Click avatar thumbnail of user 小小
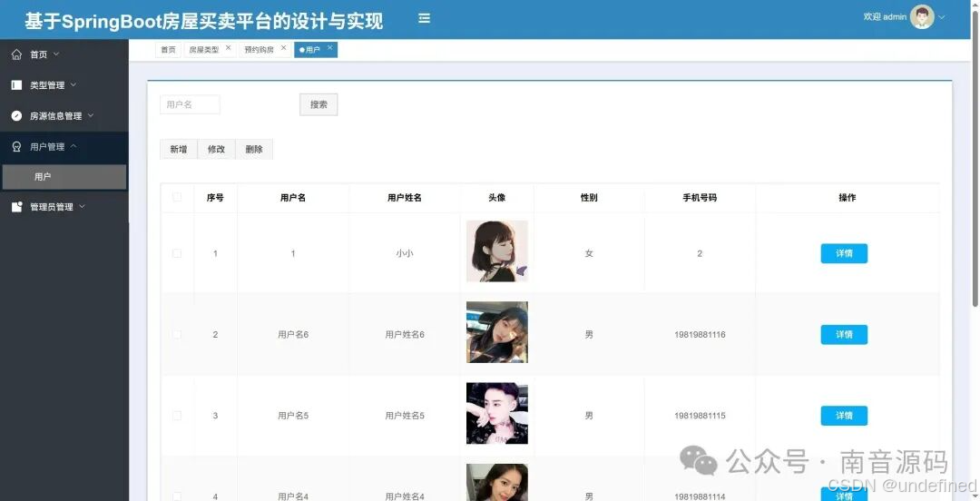Screen dimensions: 980x501 click(497, 250)
